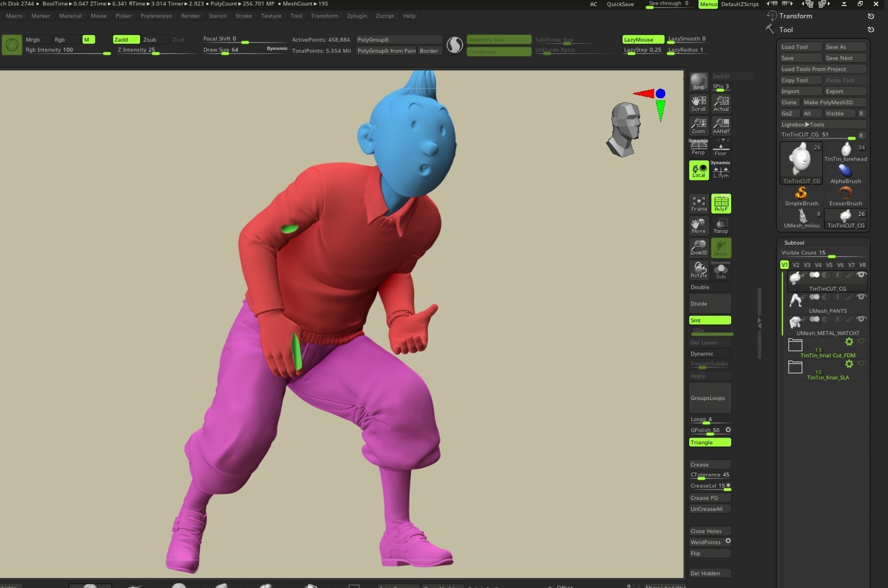The image size is (888, 588).
Task: Click the Transform palette dock icon
Action: 871,16
